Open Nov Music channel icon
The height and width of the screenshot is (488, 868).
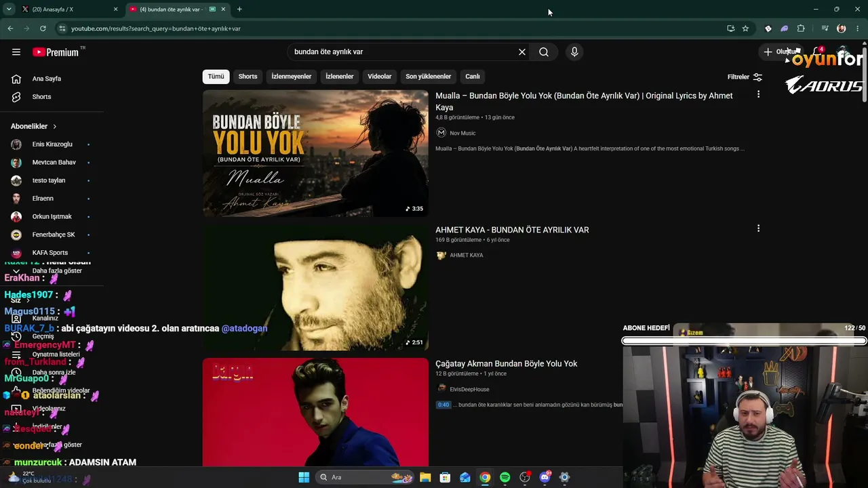(441, 133)
